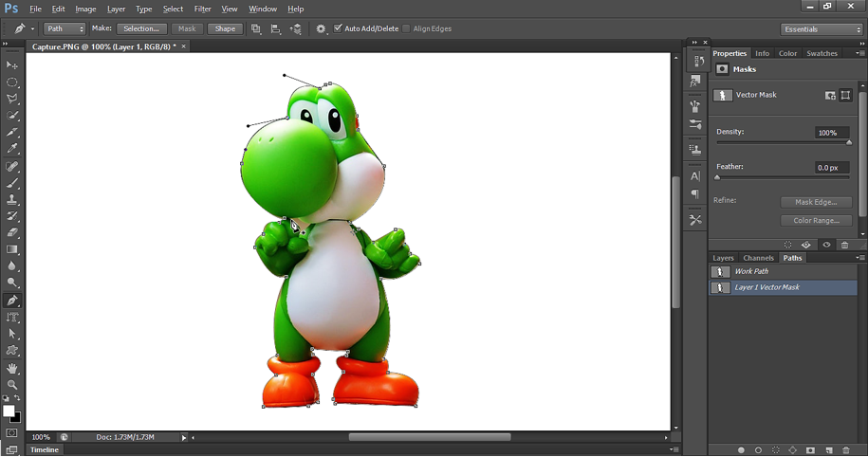This screenshot has height=457, width=868.
Task: Select the Vertical Type tool
Action: coord(11,317)
